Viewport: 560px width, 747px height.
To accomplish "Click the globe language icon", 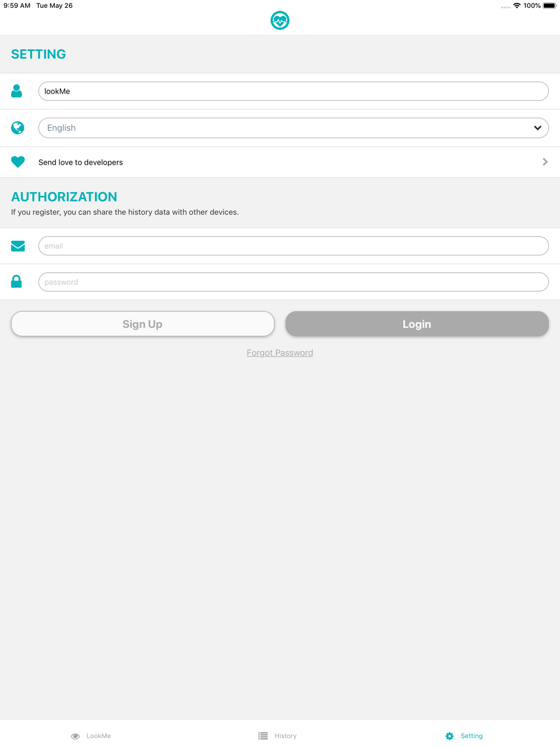I will coord(18,128).
